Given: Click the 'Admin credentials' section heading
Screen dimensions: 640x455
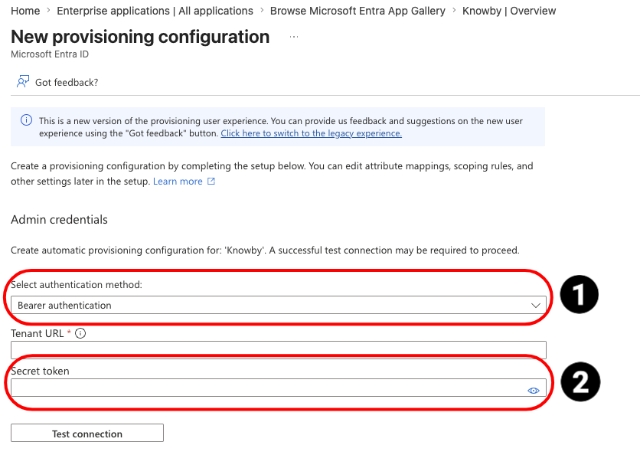Looking at the screenshot, I should [x=59, y=220].
